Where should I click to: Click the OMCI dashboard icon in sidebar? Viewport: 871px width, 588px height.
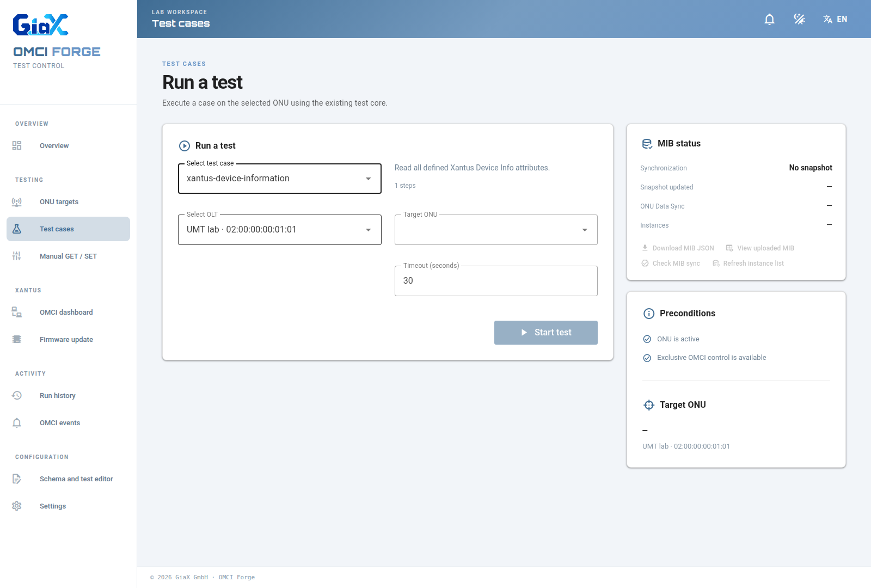[17, 312]
